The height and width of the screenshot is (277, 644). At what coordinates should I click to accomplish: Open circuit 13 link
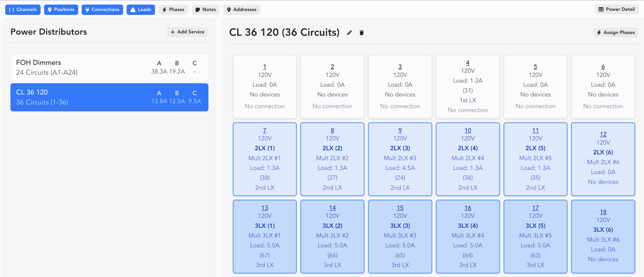point(265,208)
